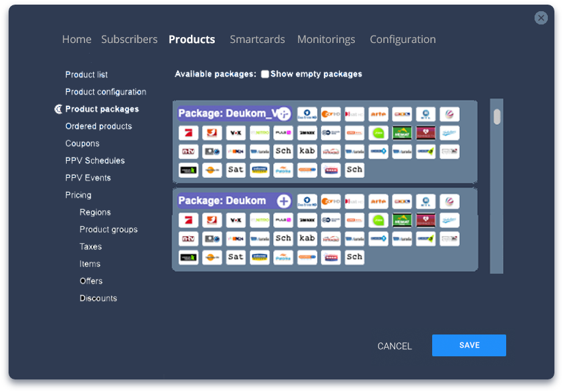Click the blue SAVE button

tap(469, 345)
